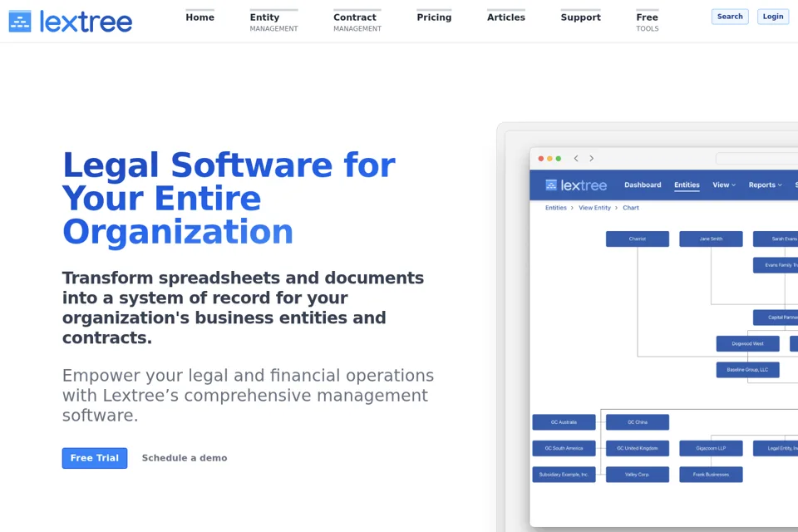Go to the Pricing page
This screenshot has height=532, width=798.
(434, 17)
